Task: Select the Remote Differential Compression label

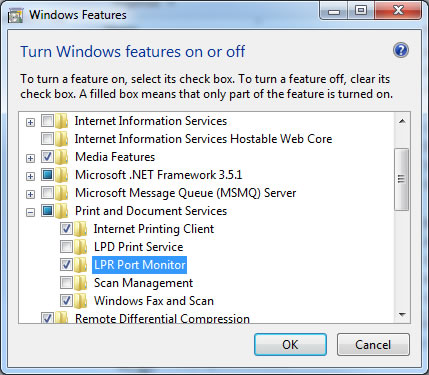Action: click(162, 318)
